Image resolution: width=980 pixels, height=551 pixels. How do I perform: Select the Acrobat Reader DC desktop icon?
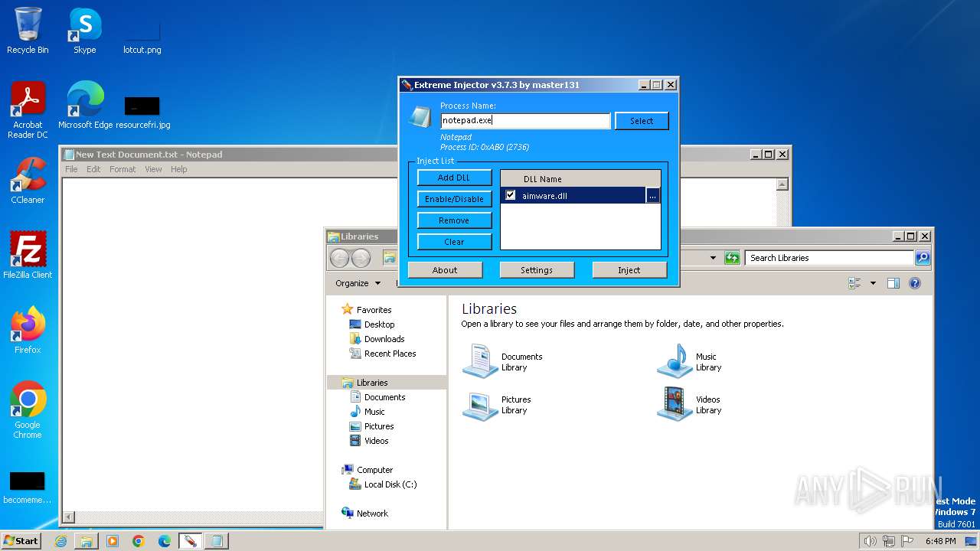pos(28,110)
